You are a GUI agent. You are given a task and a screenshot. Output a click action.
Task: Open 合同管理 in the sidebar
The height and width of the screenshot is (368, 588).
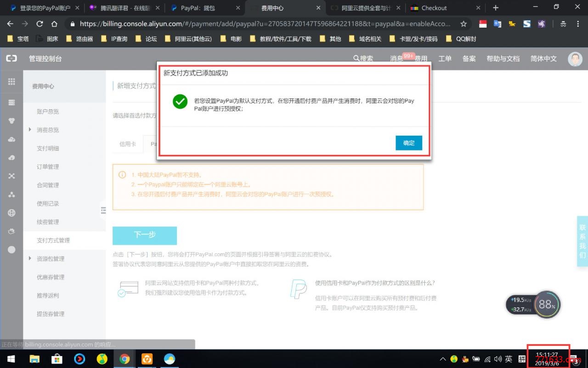point(48,185)
